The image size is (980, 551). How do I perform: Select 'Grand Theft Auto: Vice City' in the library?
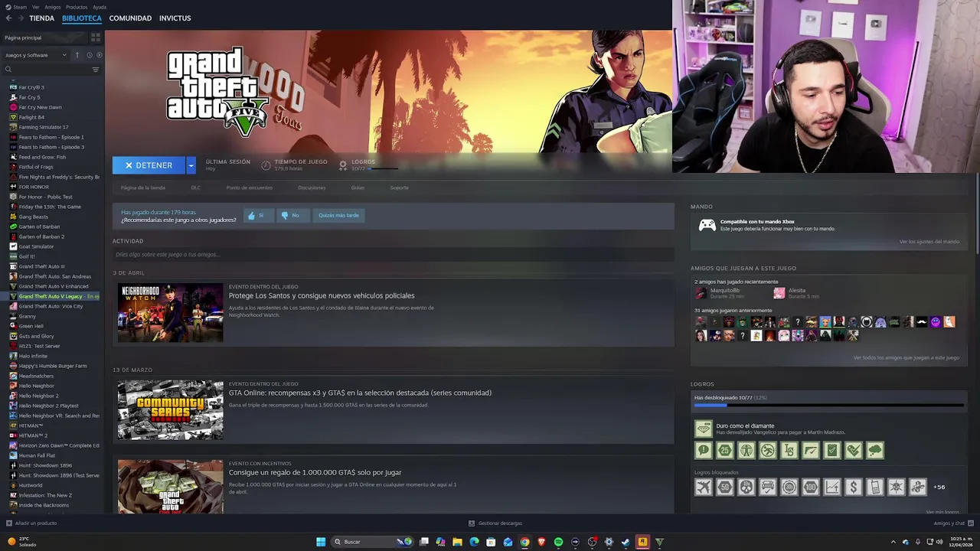point(51,306)
